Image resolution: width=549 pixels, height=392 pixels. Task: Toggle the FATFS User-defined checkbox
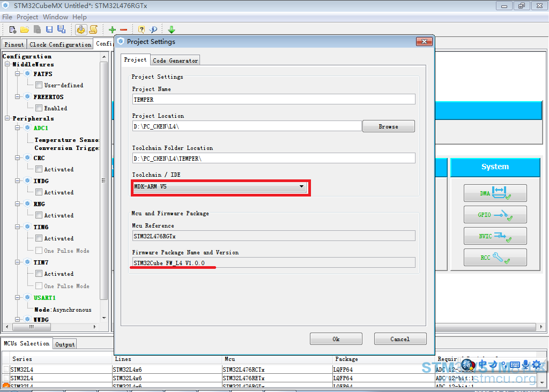39,85
